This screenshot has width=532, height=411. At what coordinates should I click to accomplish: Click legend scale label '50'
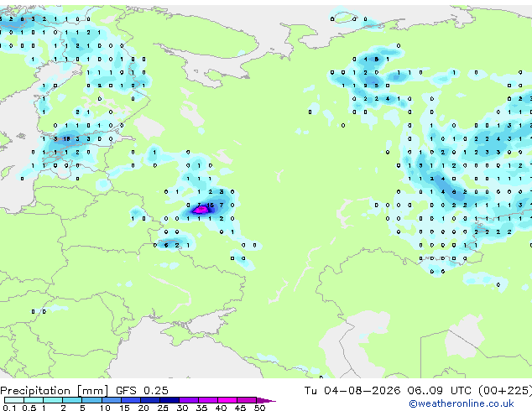coord(259,408)
